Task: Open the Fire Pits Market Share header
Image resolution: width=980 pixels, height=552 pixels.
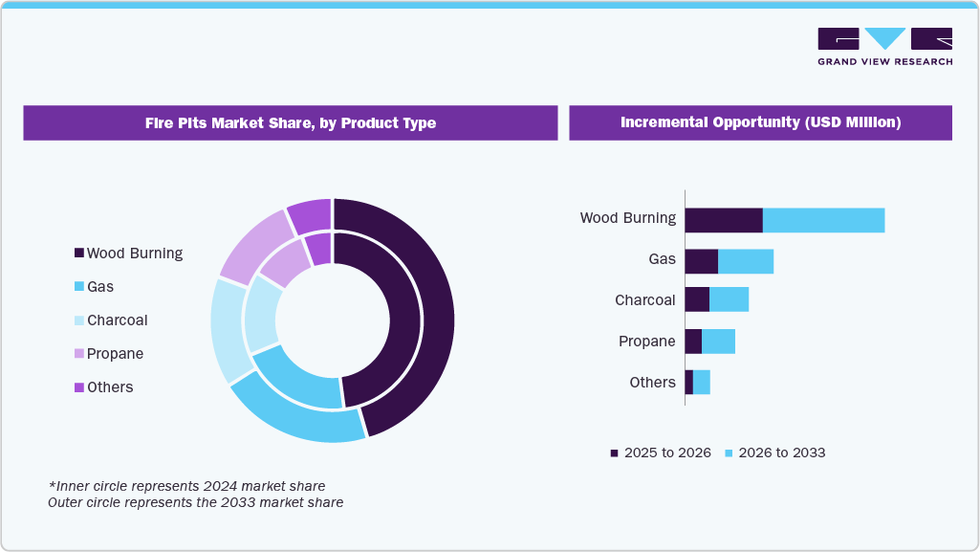Action: click(291, 122)
